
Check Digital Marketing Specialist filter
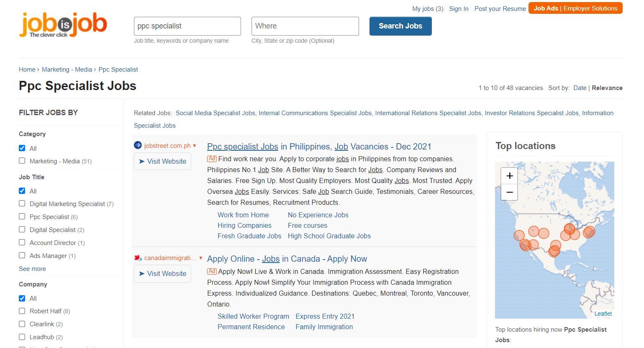22,204
